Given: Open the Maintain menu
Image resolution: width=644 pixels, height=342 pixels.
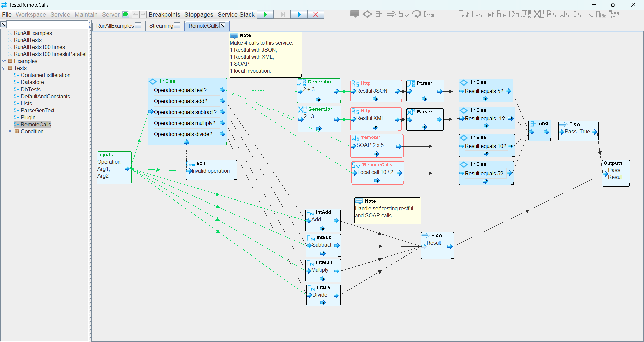Looking at the screenshot, I should point(86,15).
